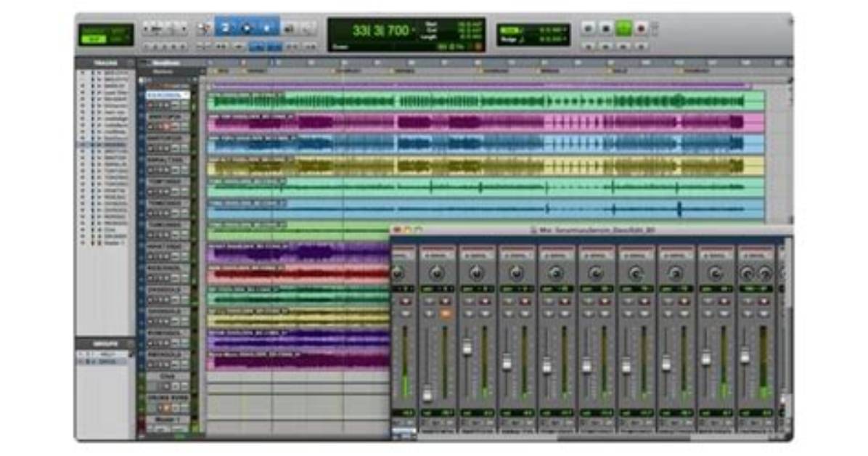The height and width of the screenshot is (456, 868).
Task: Open the selector at top of second mixer strip
Action: [437, 256]
